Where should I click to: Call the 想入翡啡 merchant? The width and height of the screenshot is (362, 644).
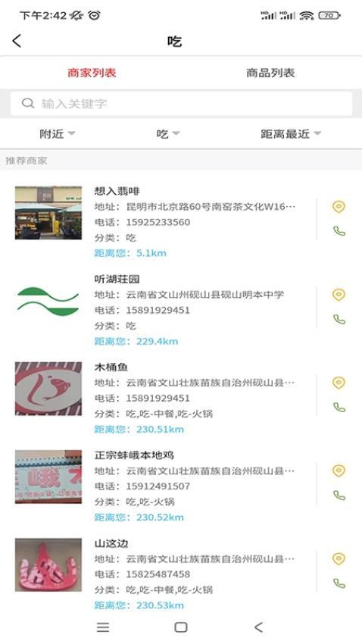point(339,231)
